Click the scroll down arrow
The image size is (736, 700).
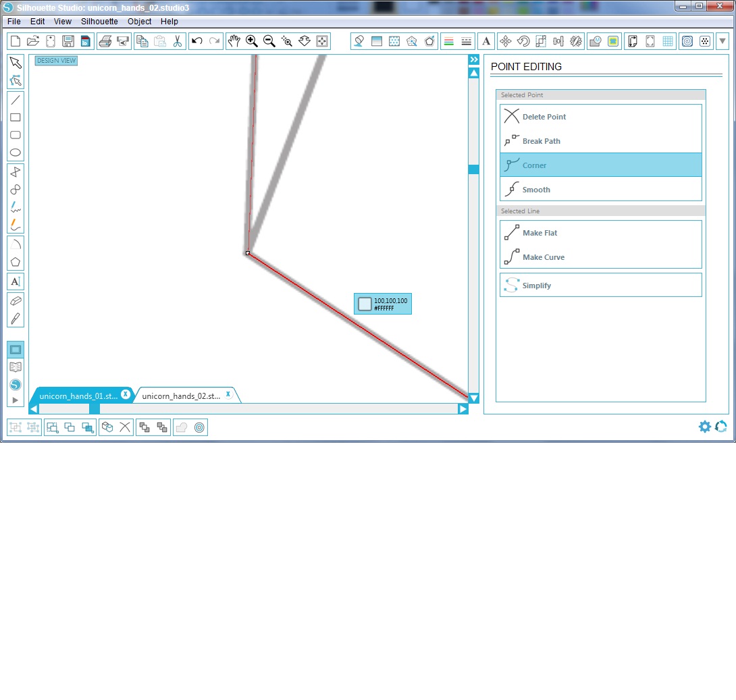click(x=474, y=398)
